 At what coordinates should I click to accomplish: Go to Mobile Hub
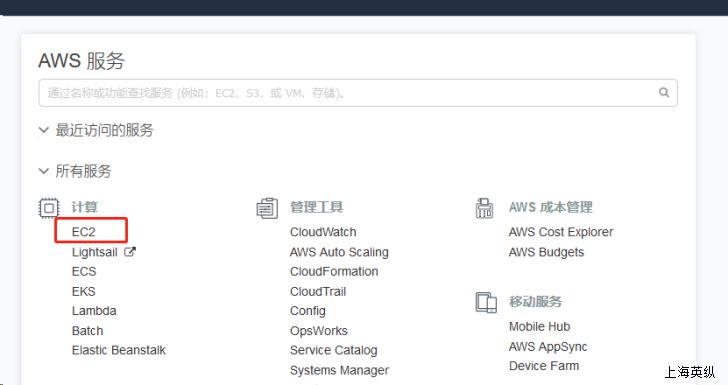tap(540, 326)
